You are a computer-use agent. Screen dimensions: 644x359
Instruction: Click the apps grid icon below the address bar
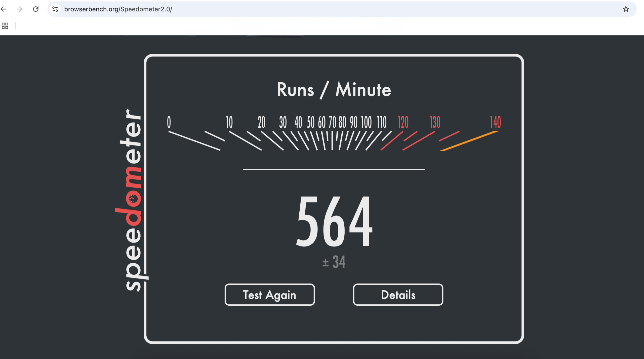(x=5, y=26)
